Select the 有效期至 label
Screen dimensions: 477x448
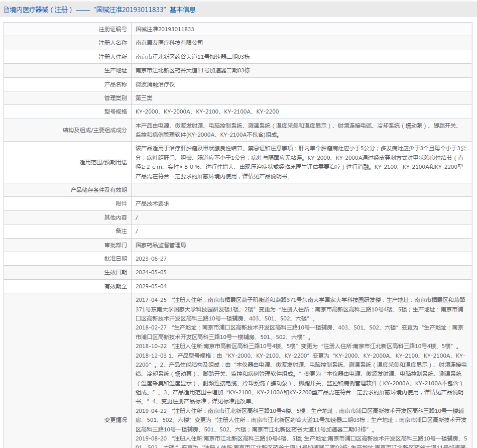(x=115, y=286)
